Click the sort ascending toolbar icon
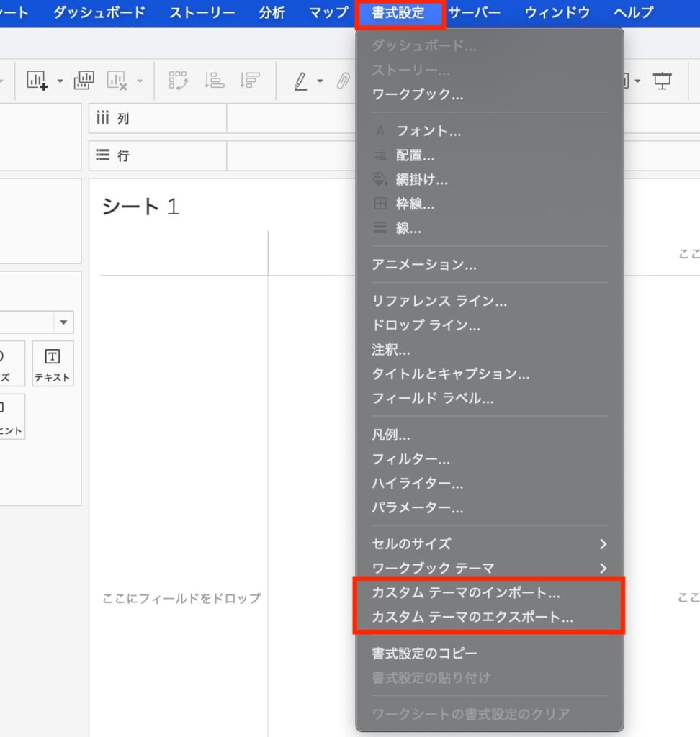This screenshot has width=700, height=737. [214, 81]
